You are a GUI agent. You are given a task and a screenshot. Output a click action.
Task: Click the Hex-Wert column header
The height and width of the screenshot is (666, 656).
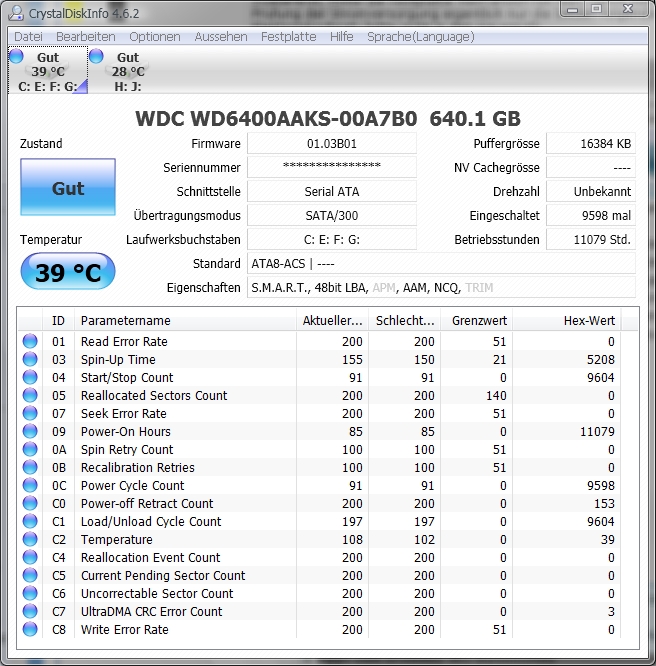coord(567,320)
